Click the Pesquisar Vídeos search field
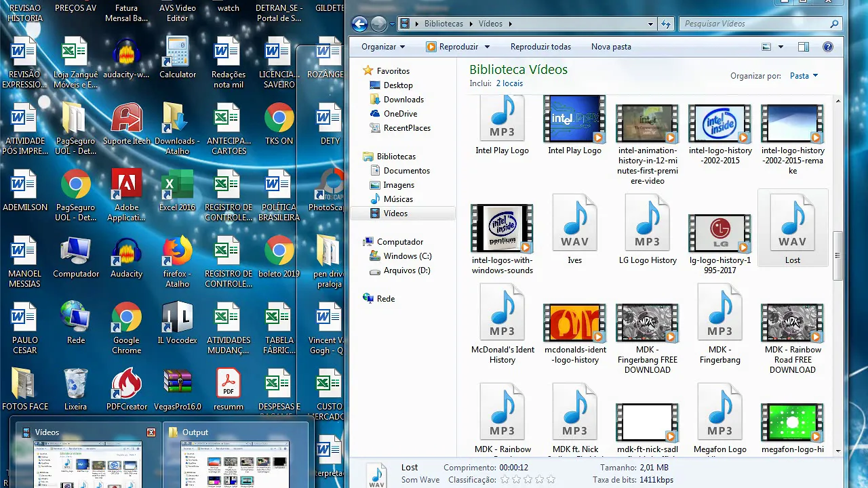 [761, 24]
